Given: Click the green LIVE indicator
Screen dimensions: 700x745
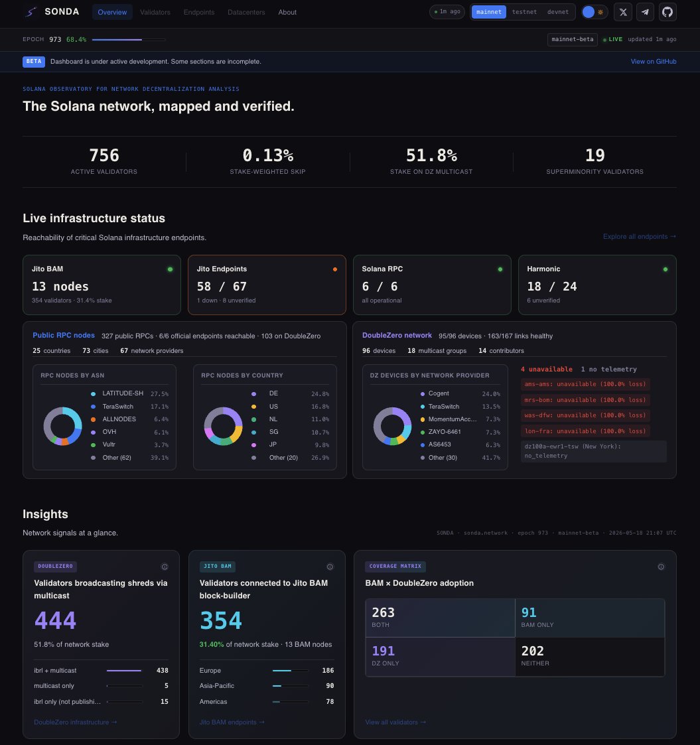Looking at the screenshot, I should (612, 39).
